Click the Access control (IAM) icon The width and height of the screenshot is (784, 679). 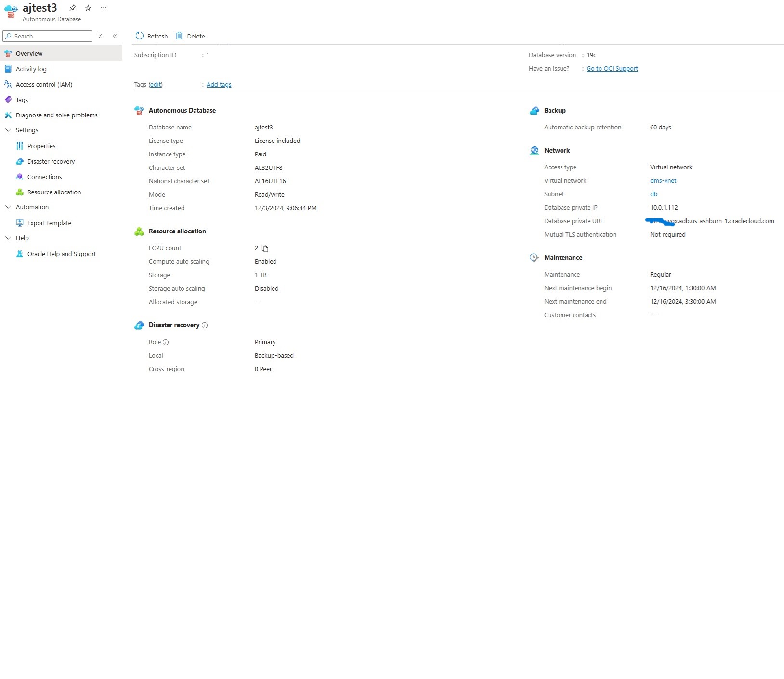pos(8,84)
